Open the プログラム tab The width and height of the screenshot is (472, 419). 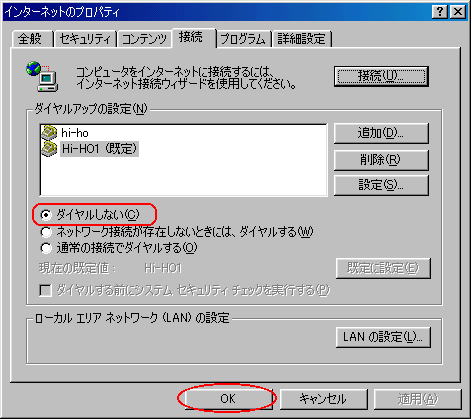243,39
